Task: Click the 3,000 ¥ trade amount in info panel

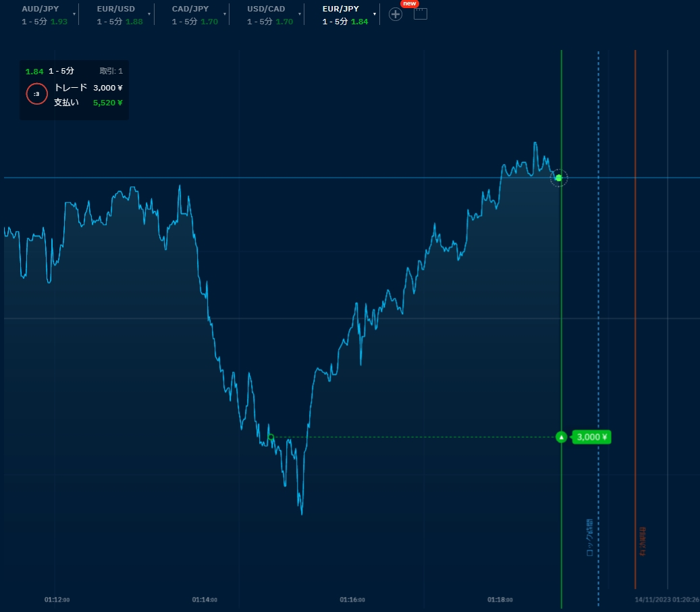Action: (x=108, y=88)
